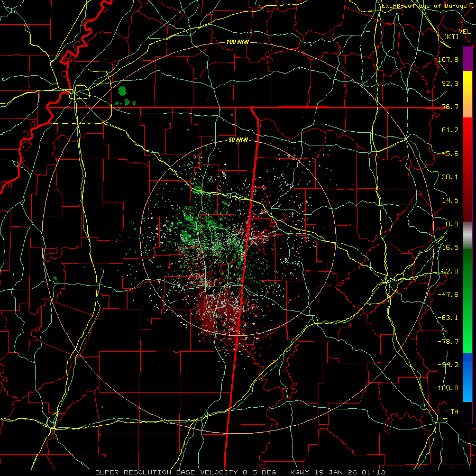
Task: Click the '100 NMI' range ring label
Action: (x=237, y=42)
